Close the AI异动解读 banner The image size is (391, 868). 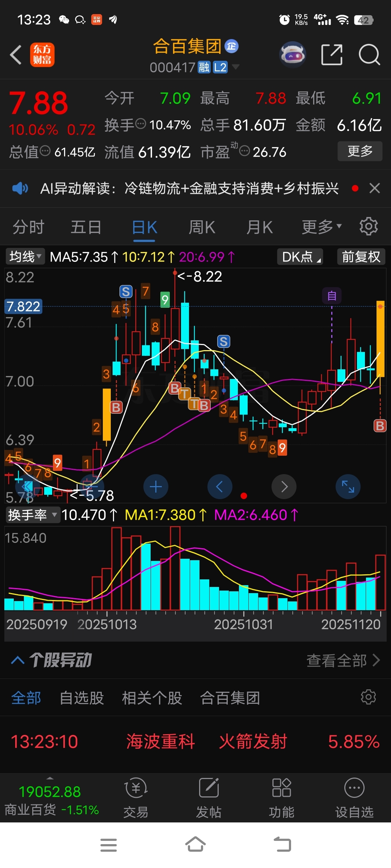375,188
